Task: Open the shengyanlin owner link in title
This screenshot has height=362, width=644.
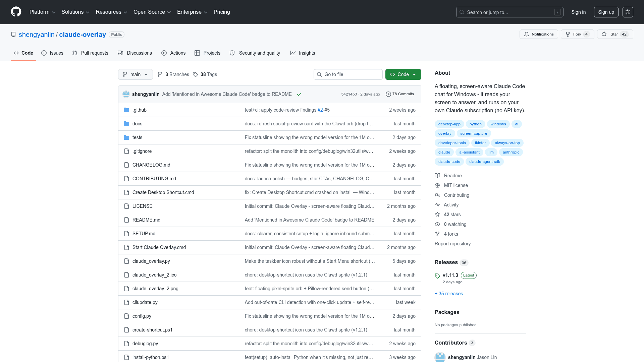Action: pos(37,35)
